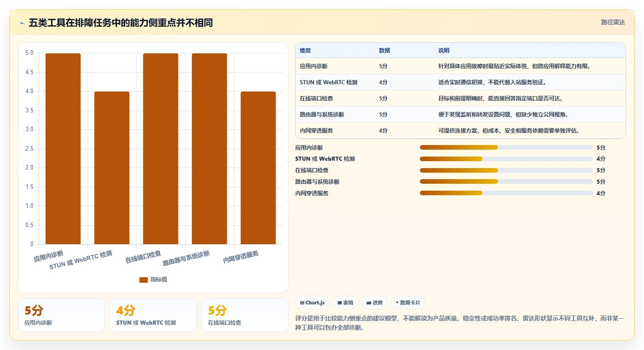The height and width of the screenshot is (350, 644).
Task: Click the 应用内诊断 bar in the chart
Action: tap(63, 149)
